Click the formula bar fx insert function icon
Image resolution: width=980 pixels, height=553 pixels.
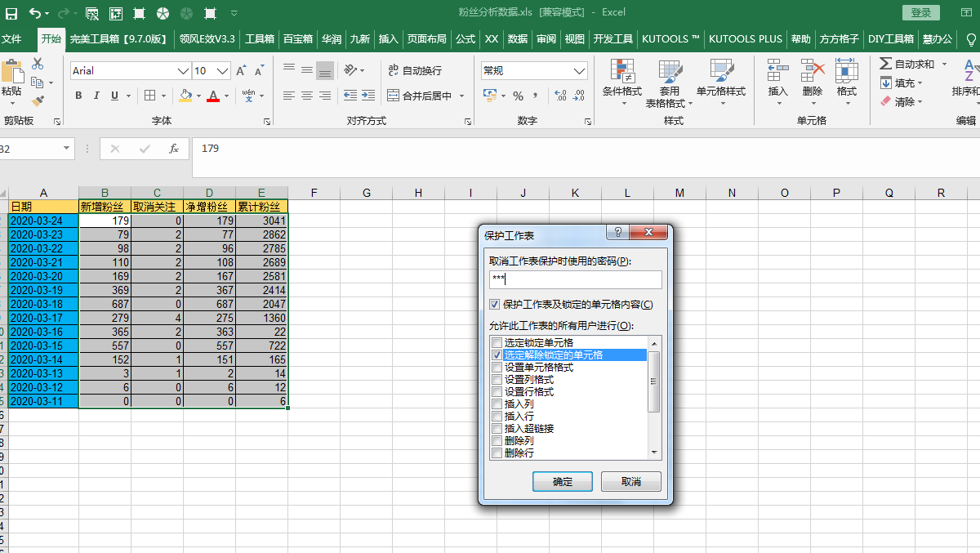click(174, 149)
